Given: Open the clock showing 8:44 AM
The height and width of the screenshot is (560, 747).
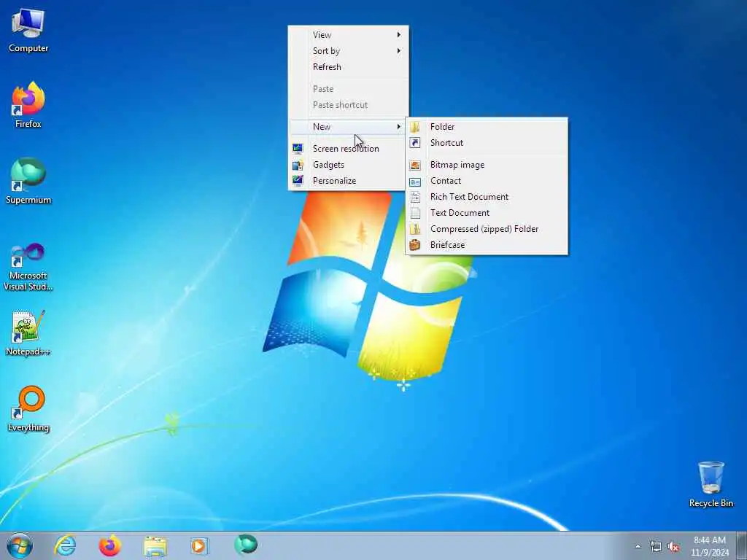Looking at the screenshot, I should (710, 546).
